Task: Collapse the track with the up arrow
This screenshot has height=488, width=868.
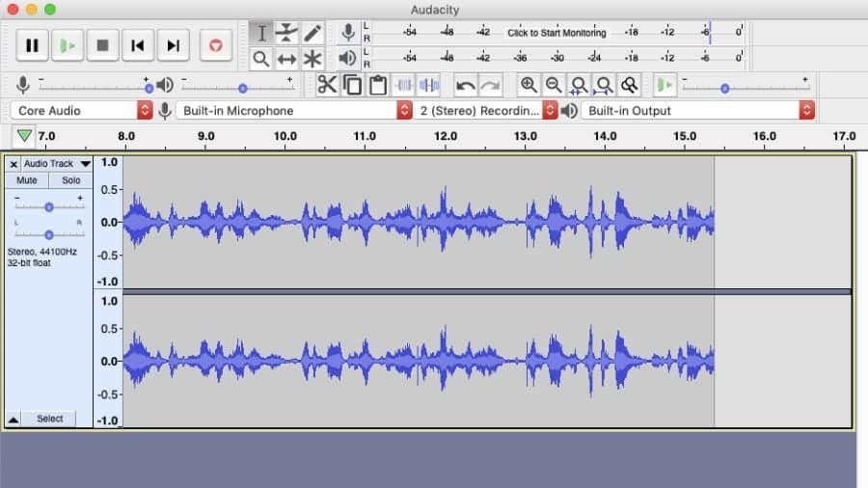Action: pos(14,420)
